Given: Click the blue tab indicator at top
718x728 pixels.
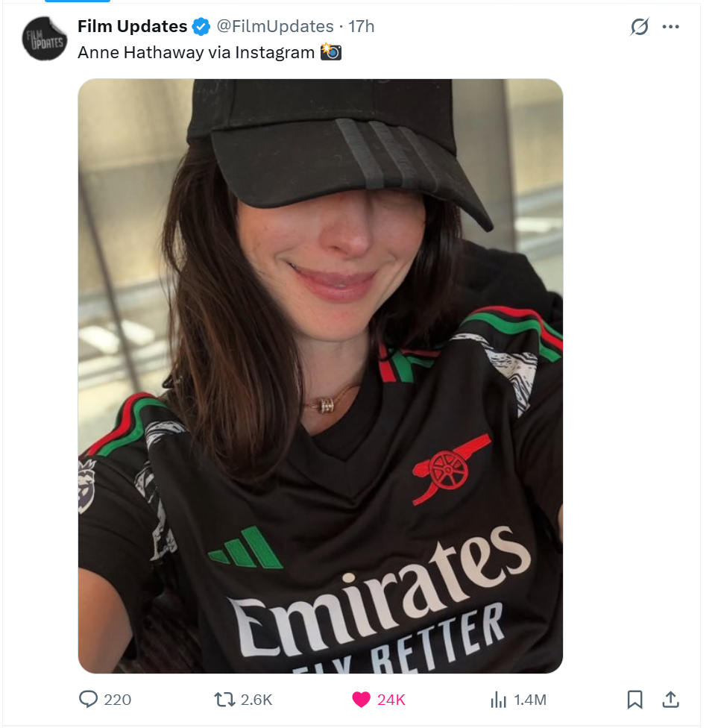Looking at the screenshot, I should (78, 1).
